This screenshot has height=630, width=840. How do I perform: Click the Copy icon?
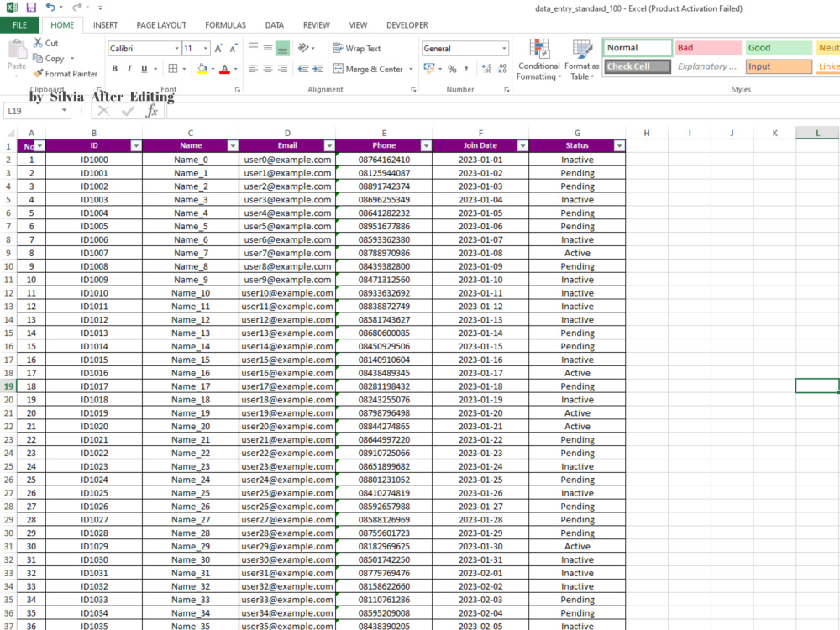click(38, 58)
